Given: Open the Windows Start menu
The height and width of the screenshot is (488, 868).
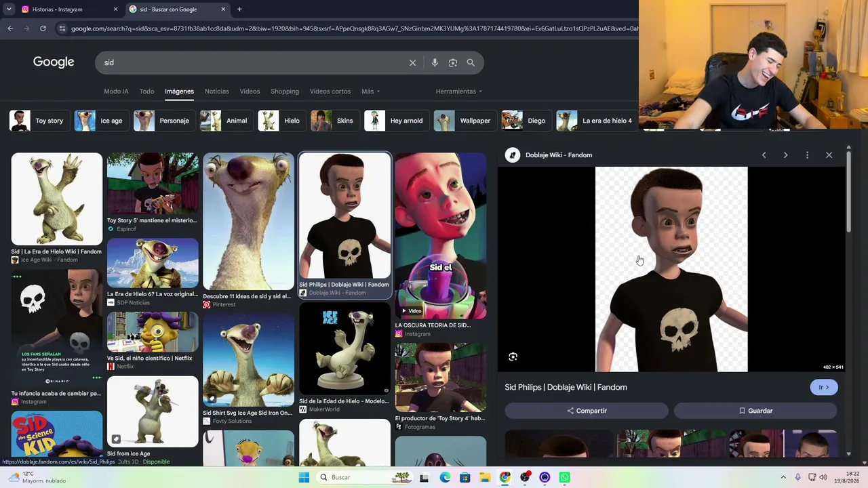Looking at the screenshot, I should (x=304, y=477).
